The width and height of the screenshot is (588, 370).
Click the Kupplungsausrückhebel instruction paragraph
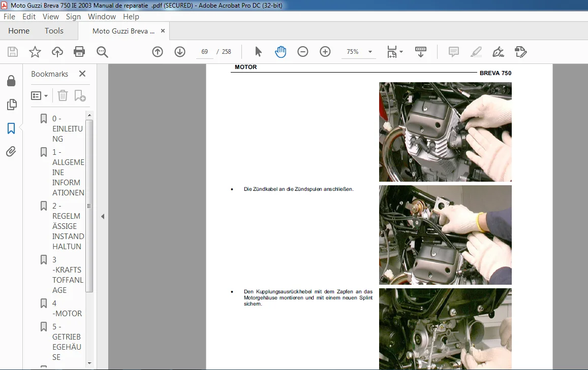[308, 298]
